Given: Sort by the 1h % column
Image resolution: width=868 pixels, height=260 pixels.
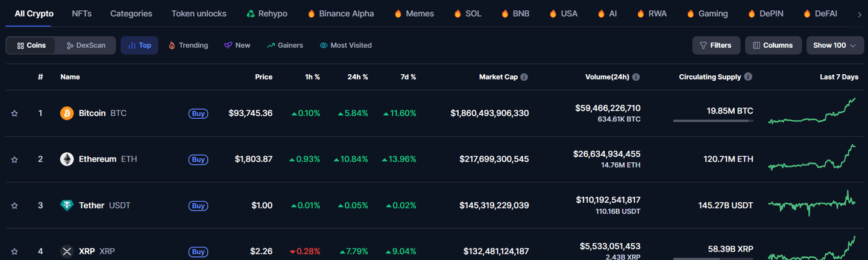Looking at the screenshot, I should (x=312, y=77).
